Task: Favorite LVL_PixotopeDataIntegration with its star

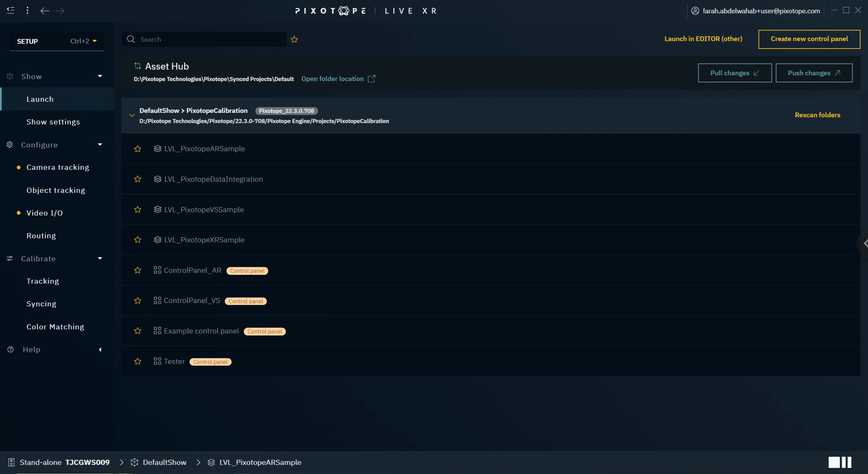Action: [x=137, y=179]
